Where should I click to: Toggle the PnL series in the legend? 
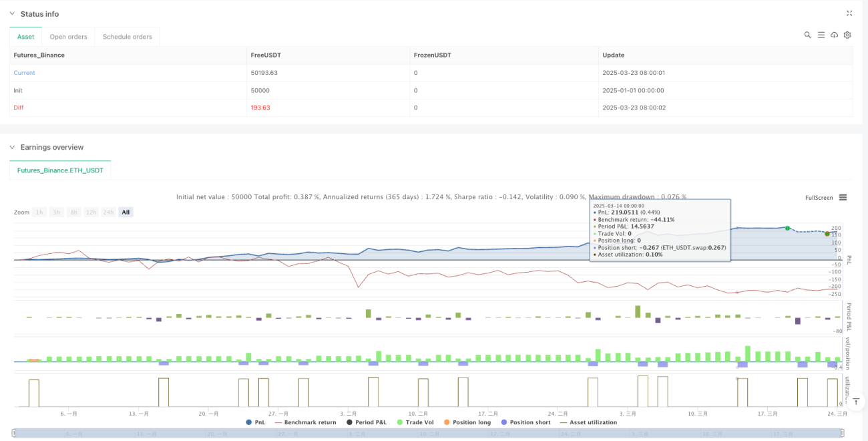click(256, 422)
